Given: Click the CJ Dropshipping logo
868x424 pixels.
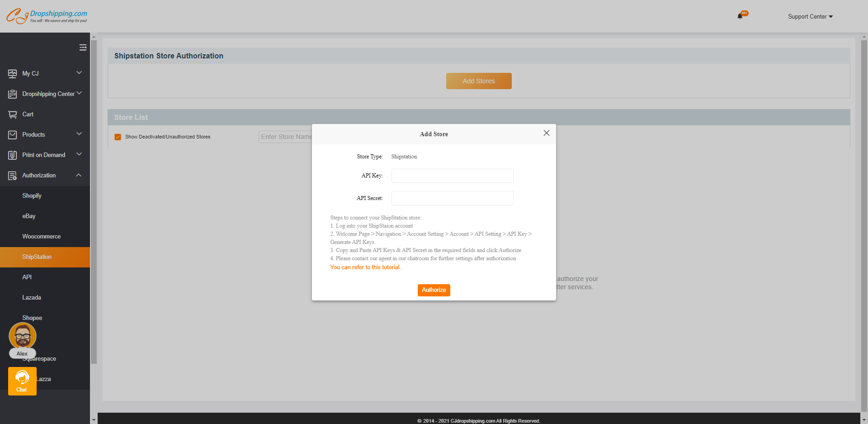Looking at the screenshot, I should coord(47,16).
